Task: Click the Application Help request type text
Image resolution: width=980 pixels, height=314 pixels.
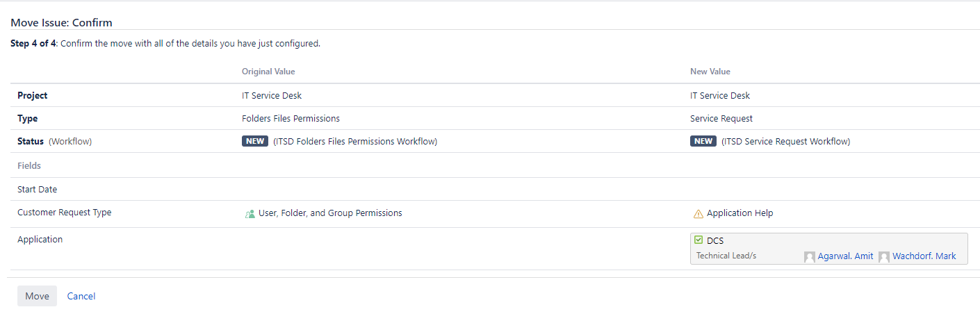Action: pyautogui.click(x=740, y=213)
